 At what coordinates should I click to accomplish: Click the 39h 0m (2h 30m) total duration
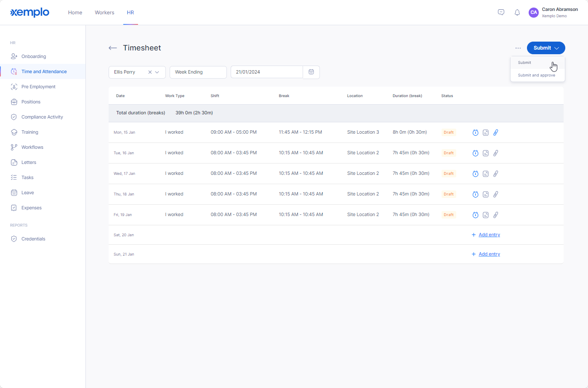point(194,113)
